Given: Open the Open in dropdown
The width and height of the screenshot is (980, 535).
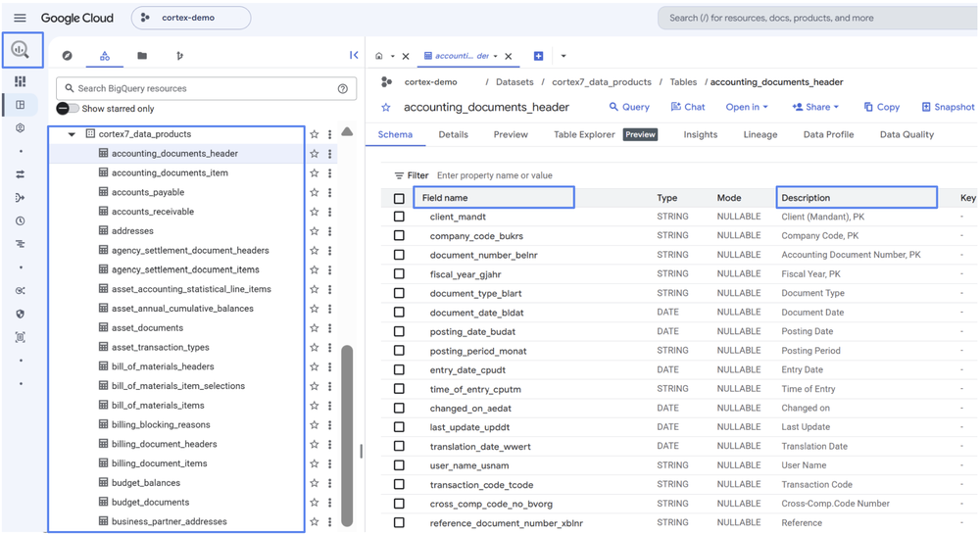Looking at the screenshot, I should (x=746, y=107).
